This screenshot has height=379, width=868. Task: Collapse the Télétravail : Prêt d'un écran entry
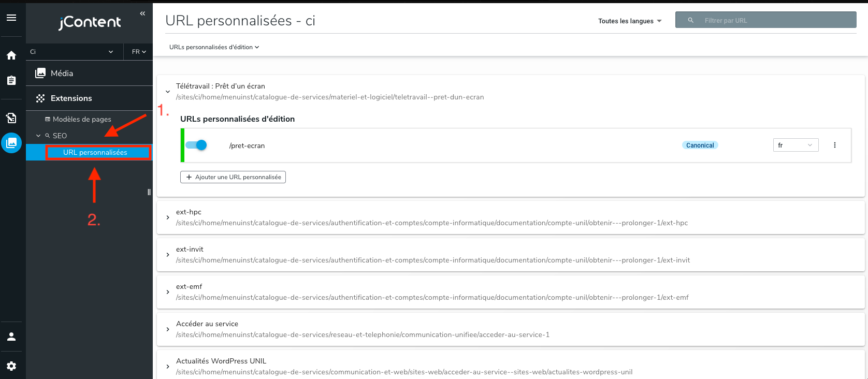pyautogui.click(x=168, y=92)
